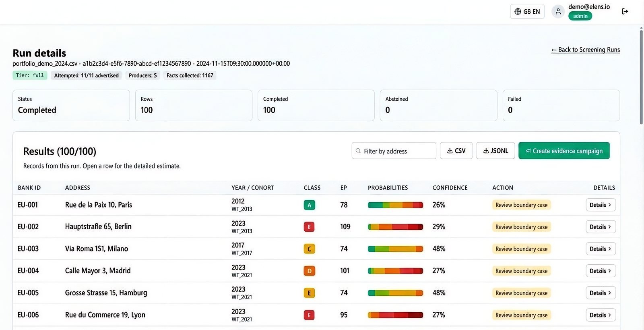Click the Tier: full tag

30,75
